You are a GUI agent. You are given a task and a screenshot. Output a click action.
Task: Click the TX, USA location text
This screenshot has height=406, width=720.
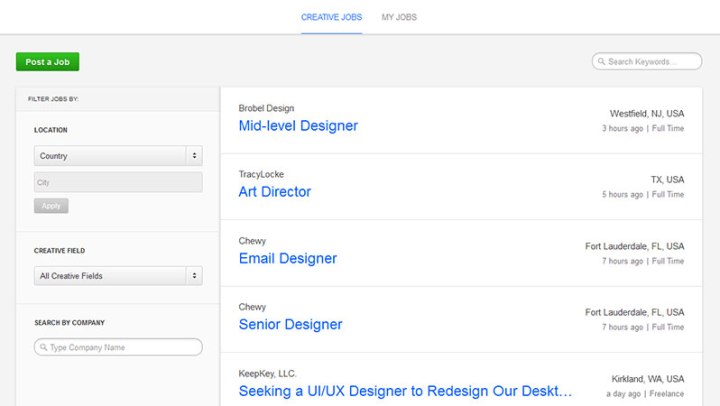pos(667,180)
